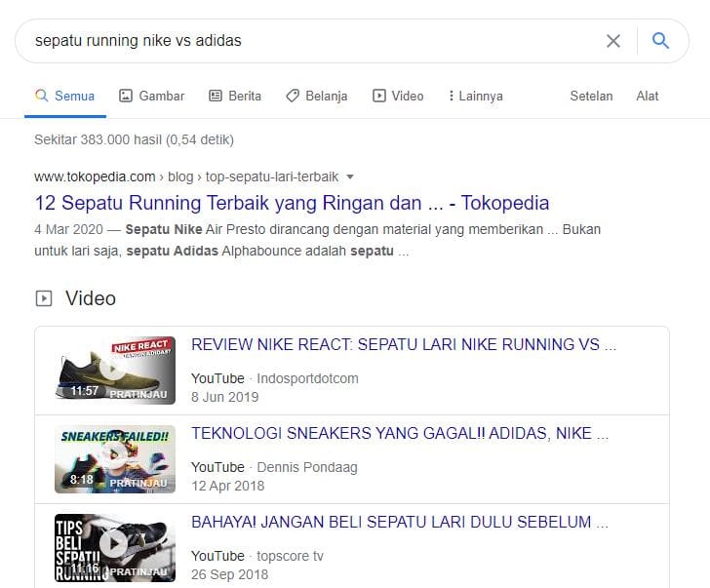This screenshot has height=588, width=710.
Task: Switch to the Gambar tab
Action: click(152, 96)
